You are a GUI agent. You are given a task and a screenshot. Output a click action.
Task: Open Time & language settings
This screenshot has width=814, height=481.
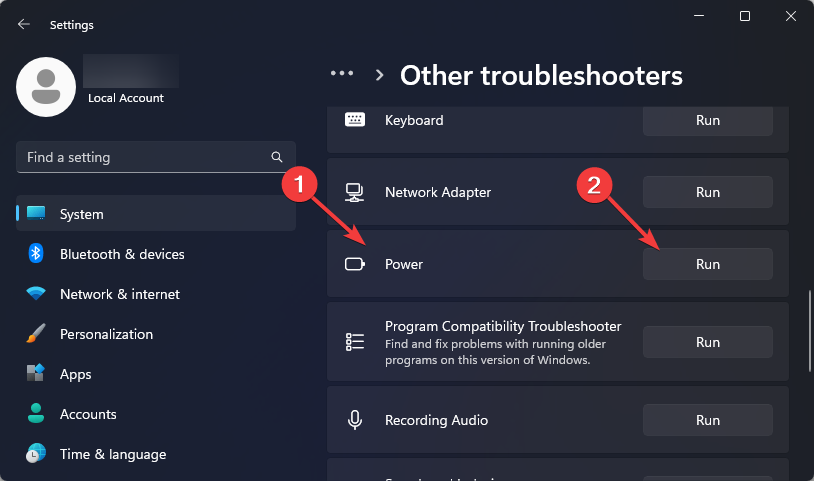156,453
